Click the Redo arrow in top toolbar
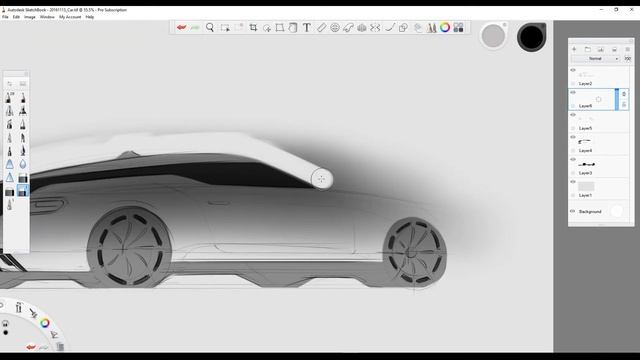 (195, 27)
